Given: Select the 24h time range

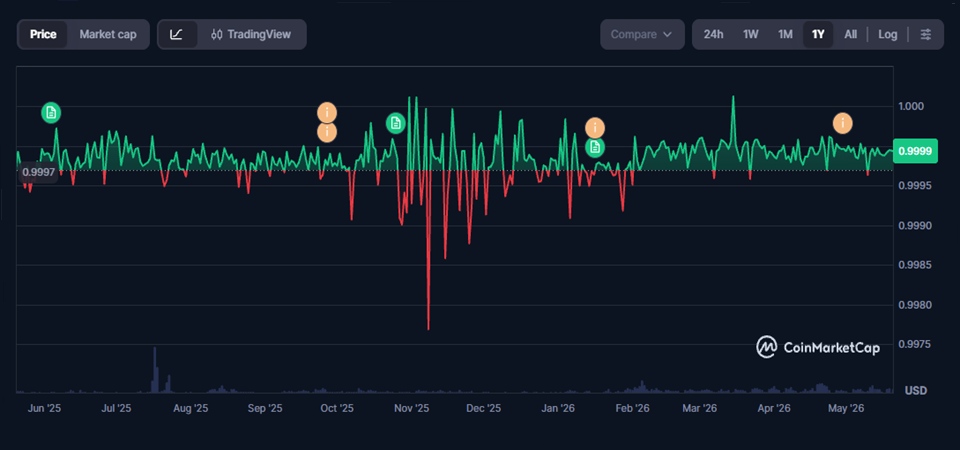Looking at the screenshot, I should tap(713, 34).
